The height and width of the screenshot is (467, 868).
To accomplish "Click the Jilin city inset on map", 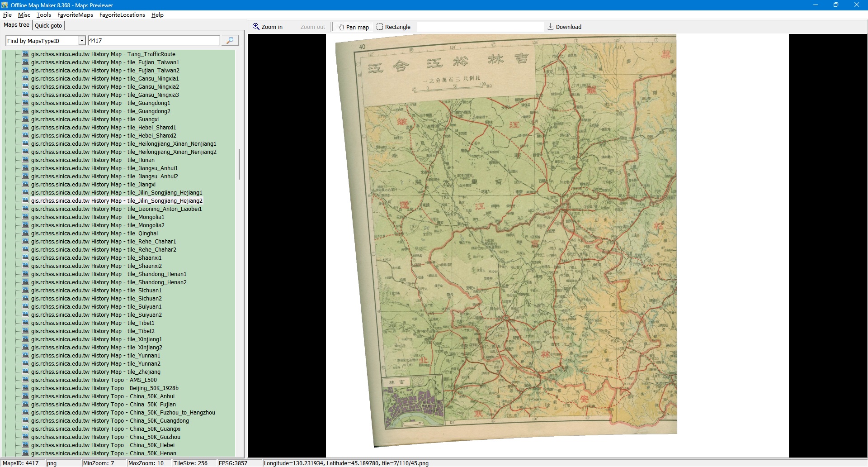I will (x=413, y=402).
